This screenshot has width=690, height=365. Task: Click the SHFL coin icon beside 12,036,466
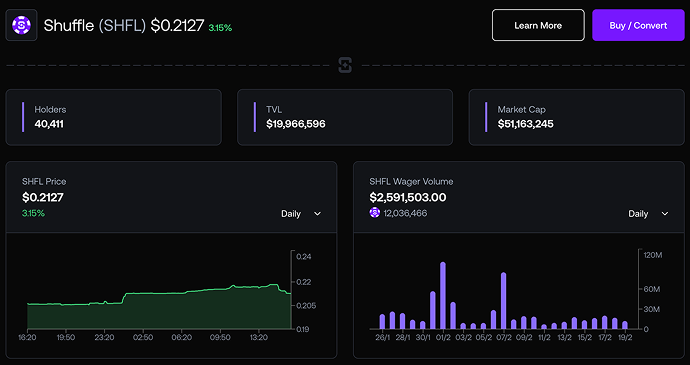pos(374,213)
